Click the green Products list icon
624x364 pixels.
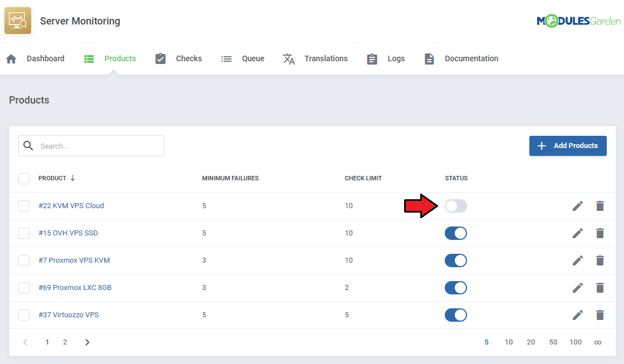point(89,59)
